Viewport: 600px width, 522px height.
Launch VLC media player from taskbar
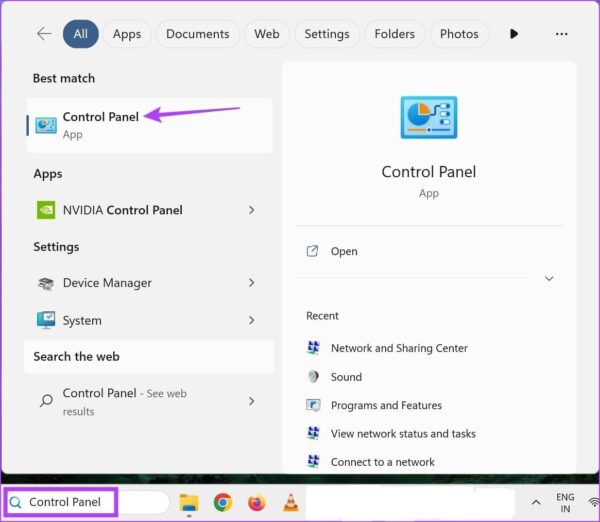[290, 502]
